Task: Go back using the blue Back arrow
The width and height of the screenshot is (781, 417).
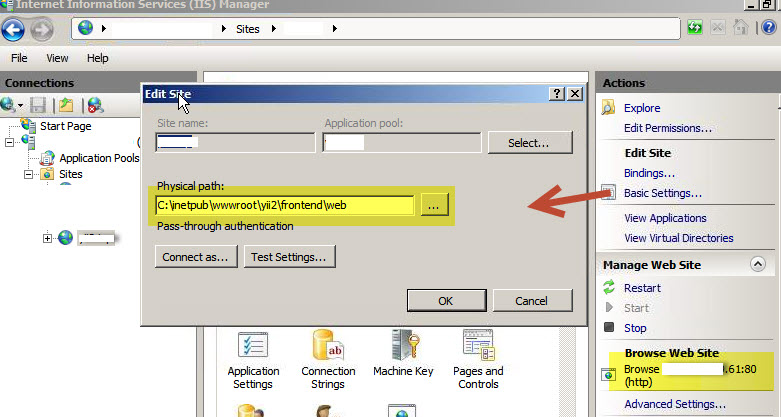Action: point(13,29)
